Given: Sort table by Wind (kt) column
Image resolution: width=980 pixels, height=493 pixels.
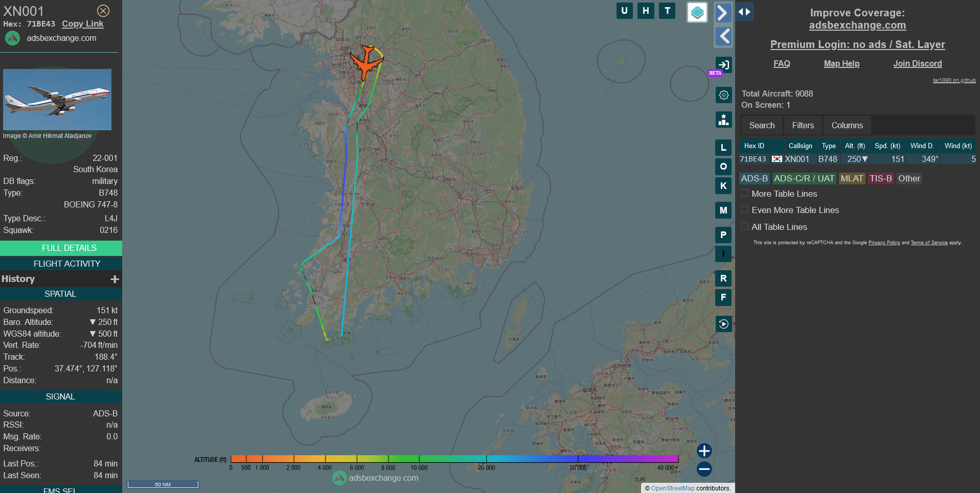Looking at the screenshot, I should point(958,146).
